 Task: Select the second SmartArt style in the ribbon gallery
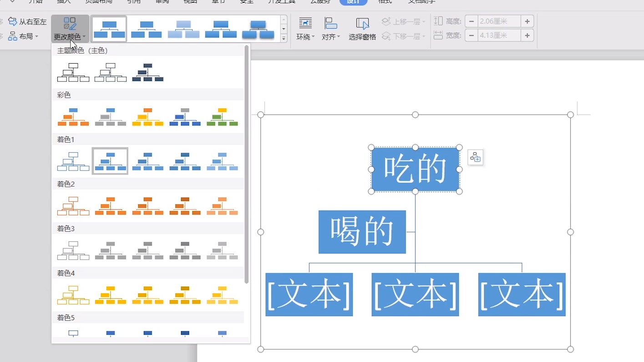(x=147, y=29)
